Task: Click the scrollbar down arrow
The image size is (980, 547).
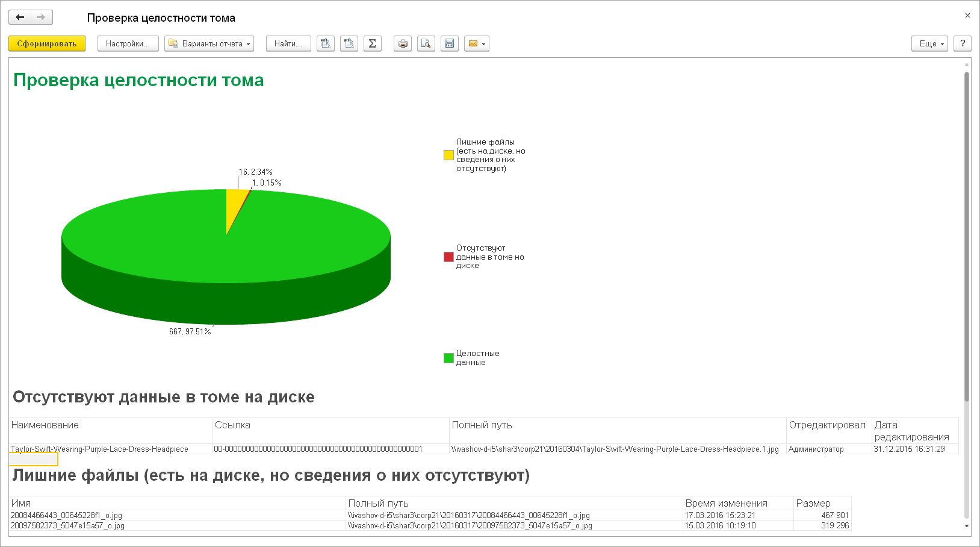Action: [x=967, y=526]
